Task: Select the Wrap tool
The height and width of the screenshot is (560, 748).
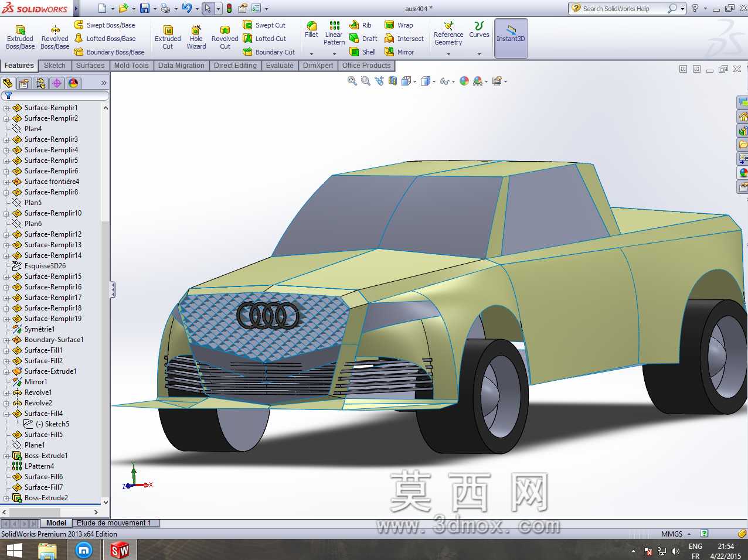Action: 399,25
